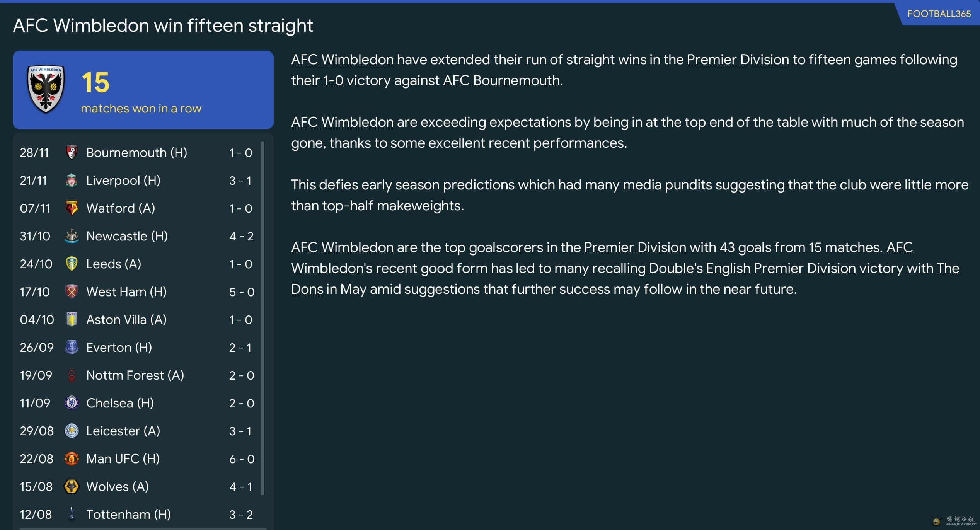Click the Leeds club badge
The image size is (980, 530).
click(x=72, y=264)
